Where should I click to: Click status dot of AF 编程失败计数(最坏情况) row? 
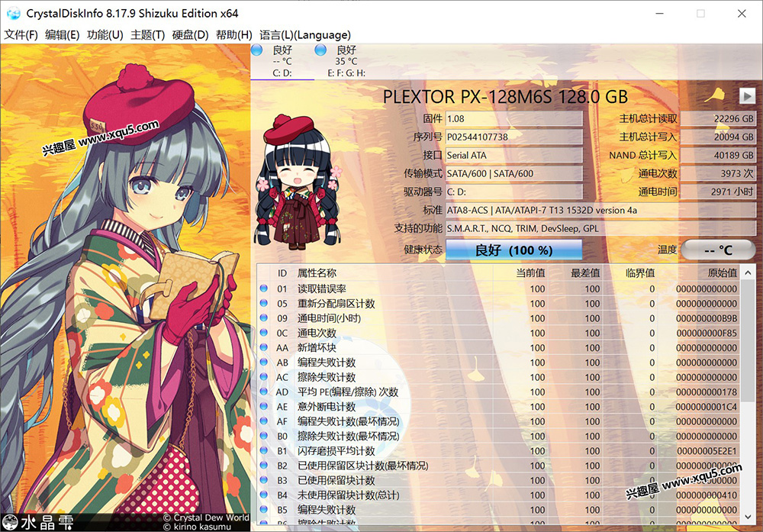(264, 421)
